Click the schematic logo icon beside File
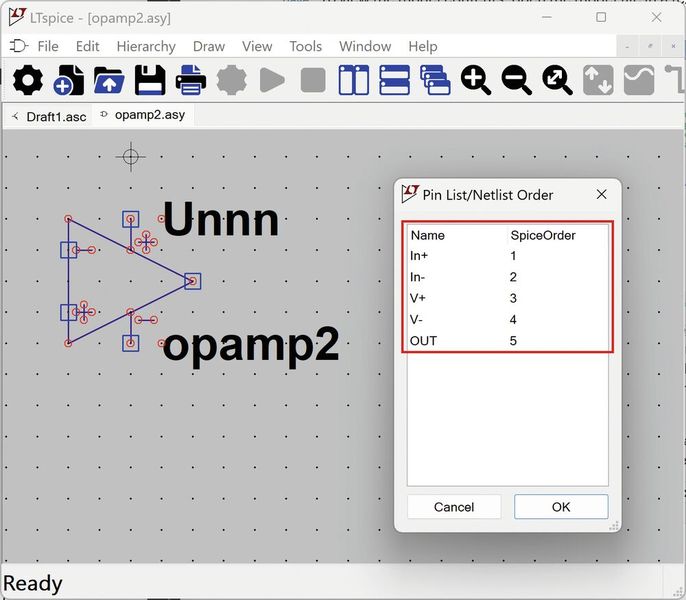Viewport: 686px width, 600px height. click(x=18, y=46)
